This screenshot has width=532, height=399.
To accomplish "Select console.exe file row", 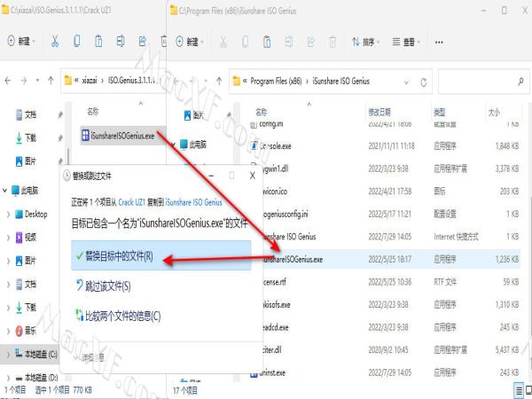I will coord(384,146).
